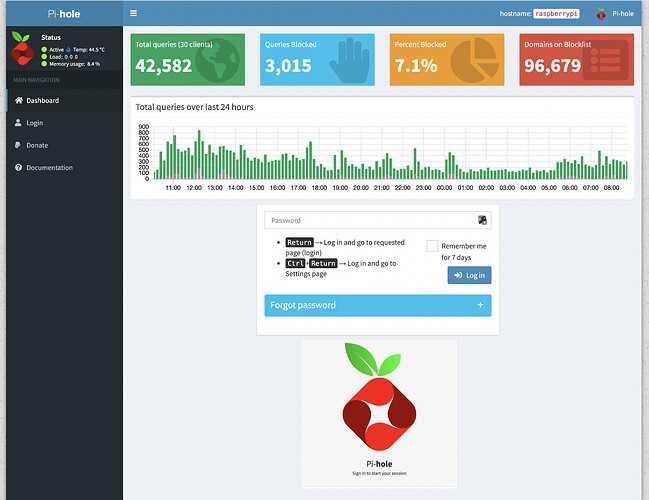
Task: Click the tallest bar at 12:00 in chart
Action: [199, 154]
